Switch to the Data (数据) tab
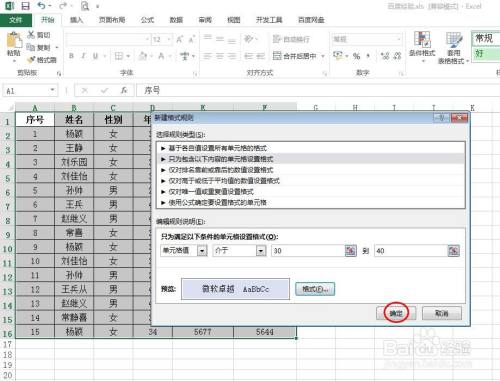 click(176, 20)
